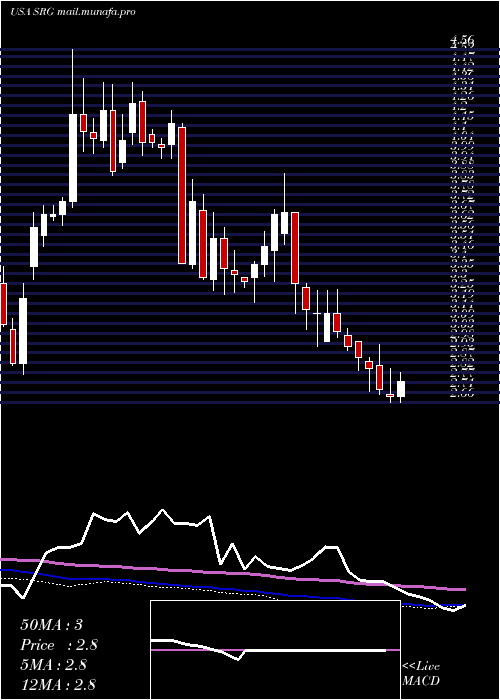Click inside the MACD inset chart box
500x700 pixels.
coord(275,650)
